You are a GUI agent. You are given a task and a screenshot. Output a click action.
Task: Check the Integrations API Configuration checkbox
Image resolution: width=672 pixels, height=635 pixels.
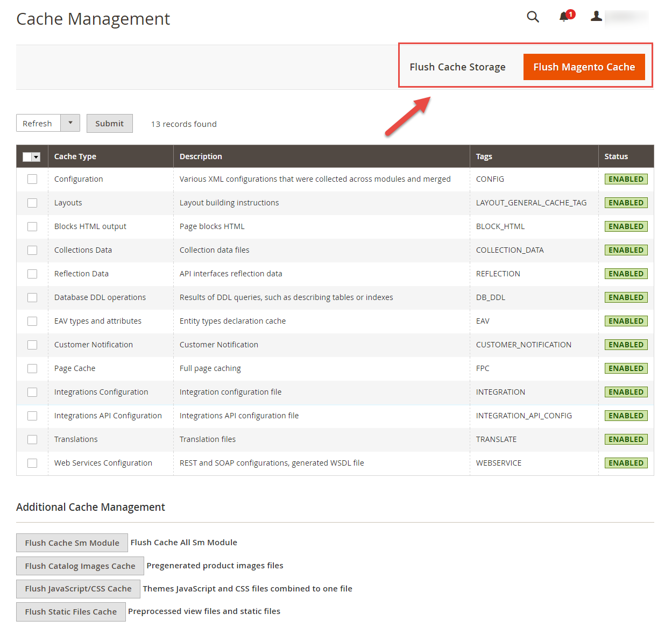[x=32, y=416]
